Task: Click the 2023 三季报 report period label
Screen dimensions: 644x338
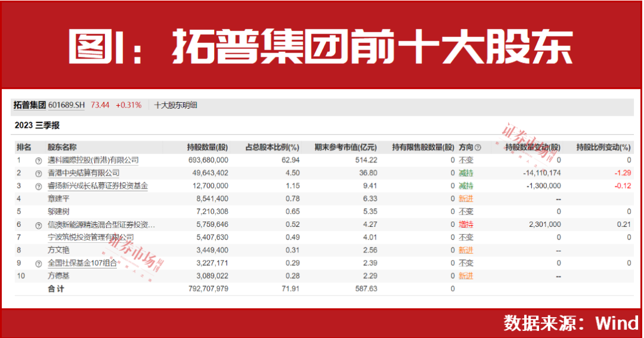Action: pyautogui.click(x=37, y=126)
